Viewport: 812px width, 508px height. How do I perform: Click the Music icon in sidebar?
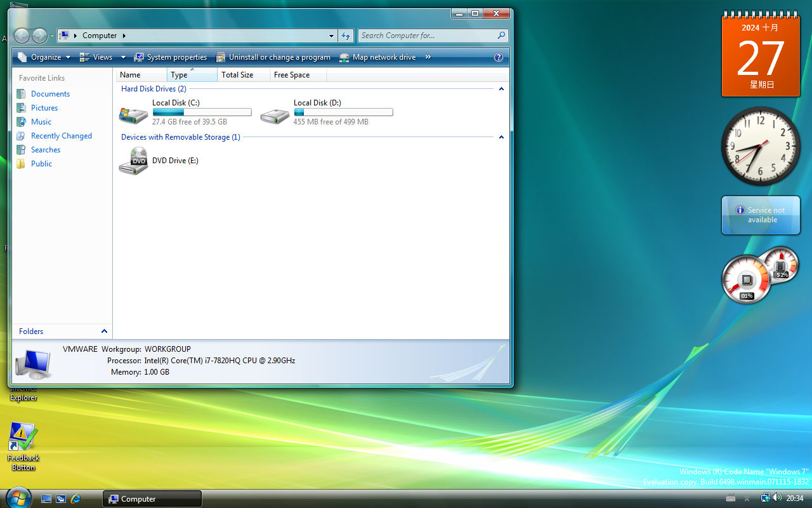tap(21, 122)
